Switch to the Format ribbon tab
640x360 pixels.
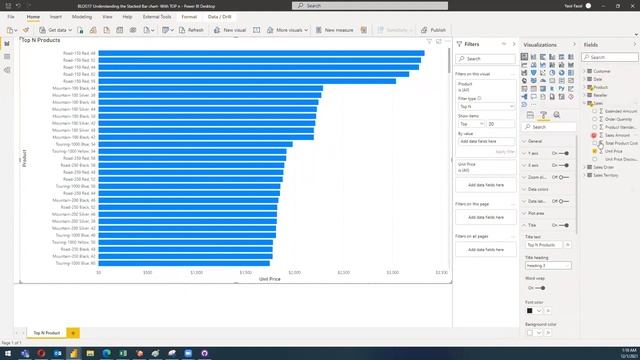pyautogui.click(x=189, y=17)
